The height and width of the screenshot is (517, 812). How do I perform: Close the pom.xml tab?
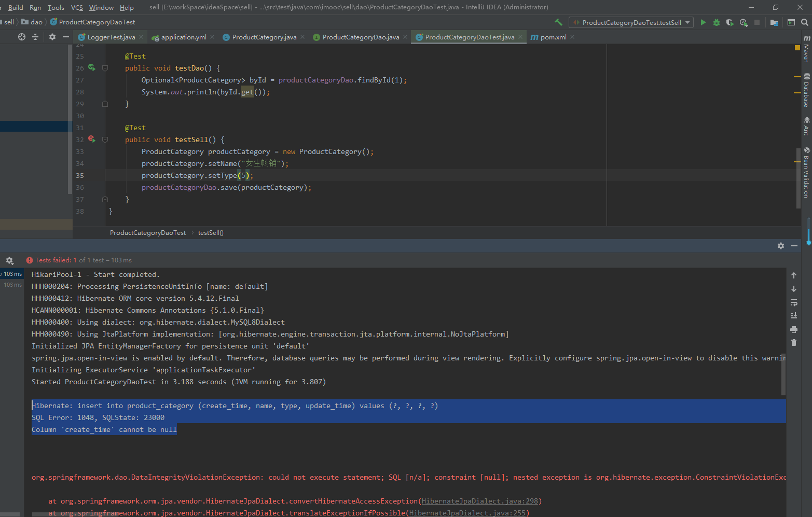572,37
